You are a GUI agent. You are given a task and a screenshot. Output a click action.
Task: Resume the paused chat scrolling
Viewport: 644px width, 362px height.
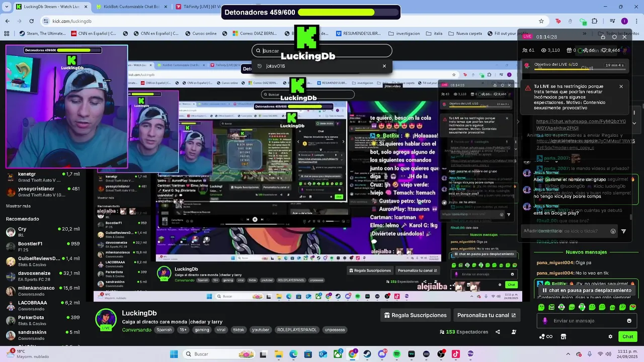tap(586, 290)
